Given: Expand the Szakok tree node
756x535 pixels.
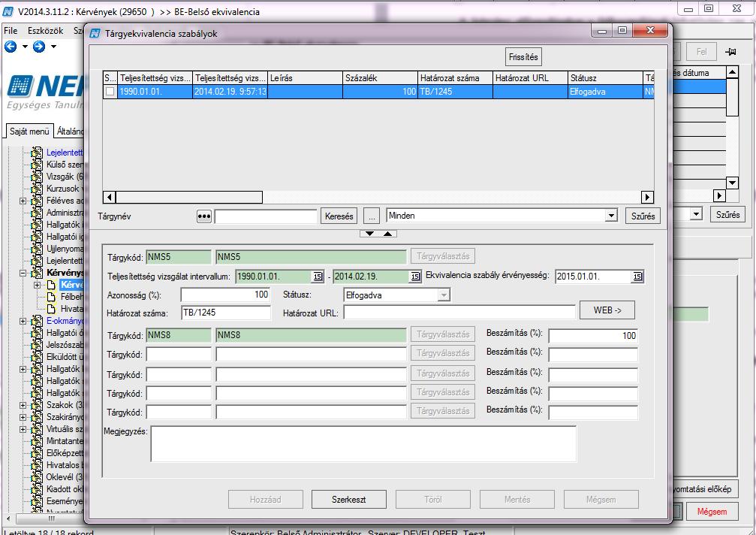Looking at the screenshot, I should click(23, 405).
